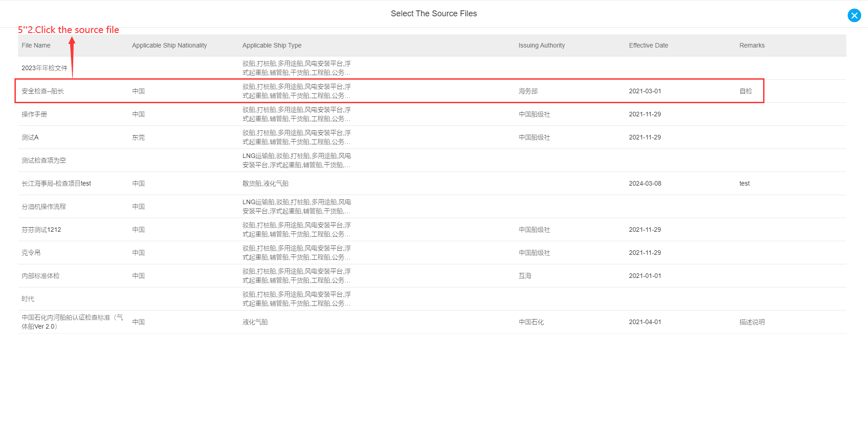Click 液化气船 ship type in 中国石化 row
Viewport: 868px width, 425px height.
point(255,322)
